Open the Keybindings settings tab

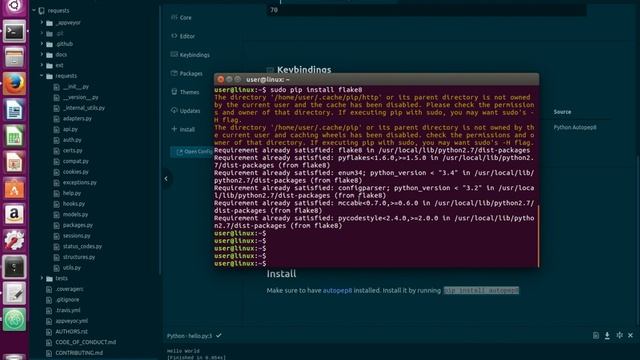pos(190,55)
